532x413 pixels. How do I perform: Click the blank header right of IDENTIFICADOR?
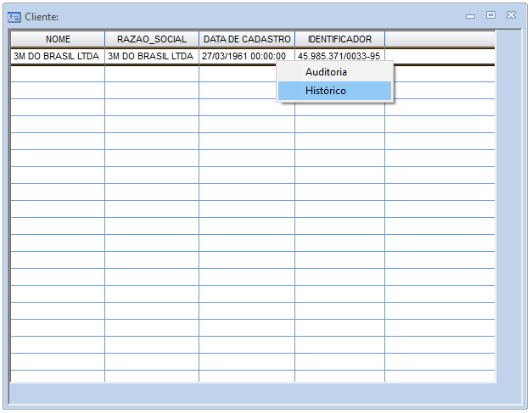(439, 39)
